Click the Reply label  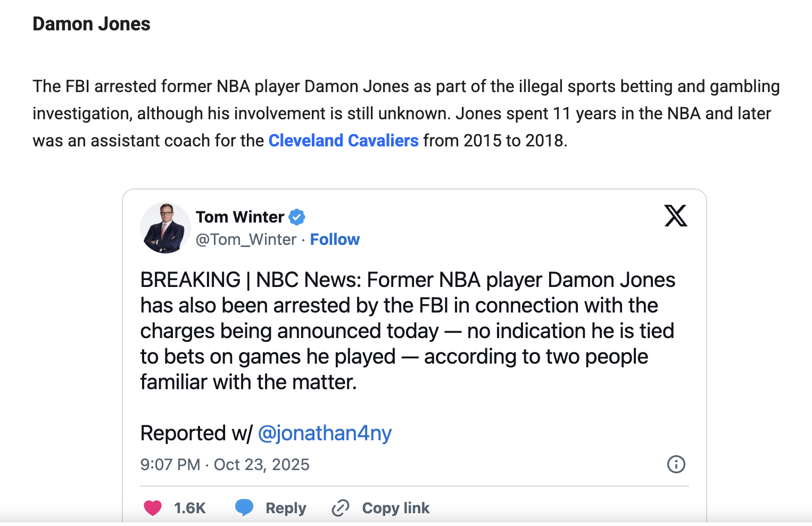coord(286,508)
